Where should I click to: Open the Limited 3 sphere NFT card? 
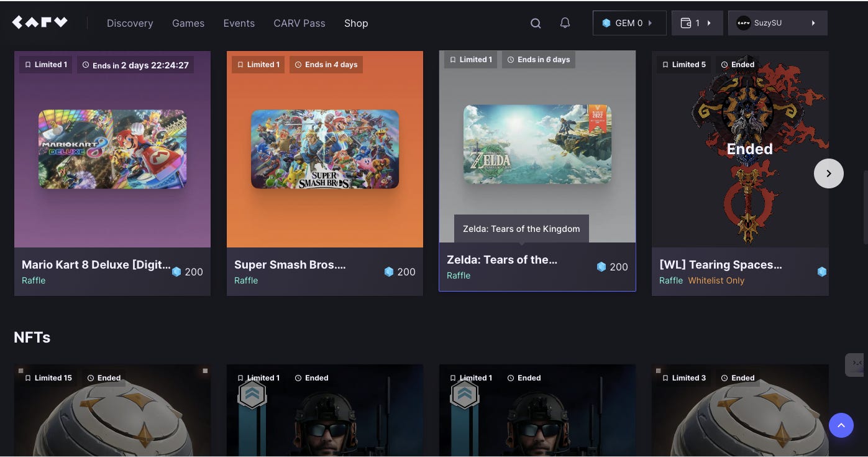(x=740, y=410)
